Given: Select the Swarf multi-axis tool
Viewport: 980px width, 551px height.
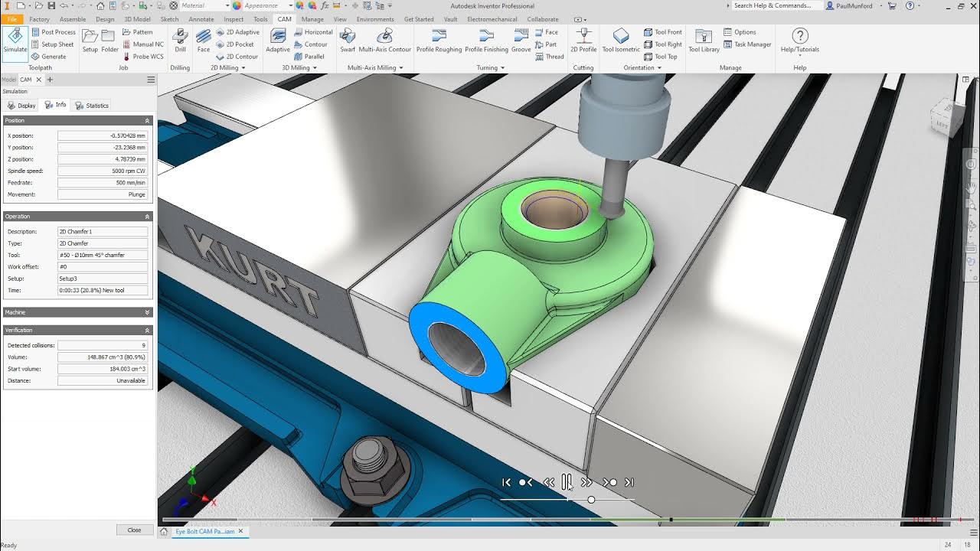Looking at the screenshot, I should point(348,41).
